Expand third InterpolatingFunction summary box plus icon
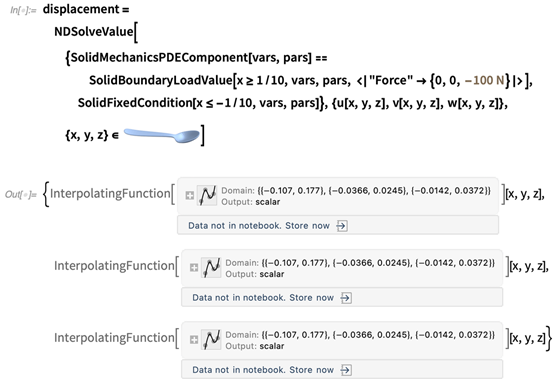Screen dimensions: 554x380 click(x=194, y=340)
